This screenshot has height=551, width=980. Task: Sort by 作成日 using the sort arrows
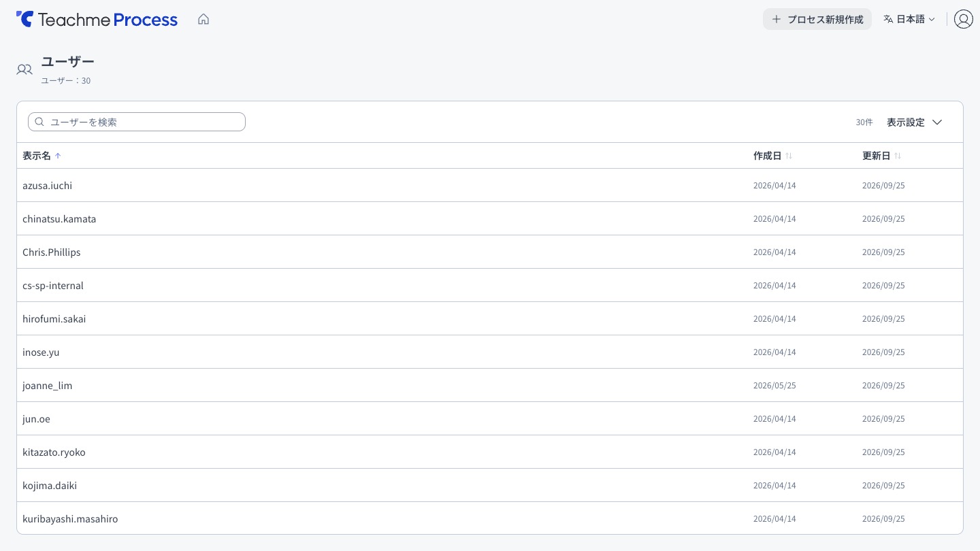coord(789,156)
